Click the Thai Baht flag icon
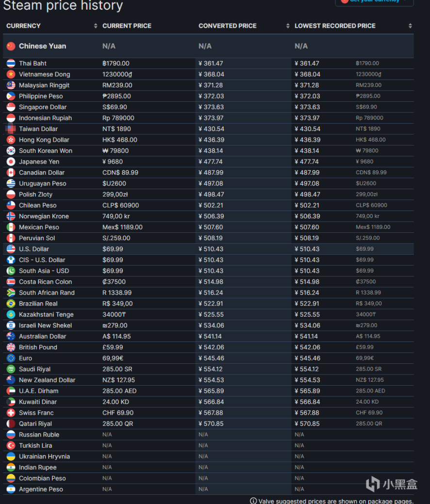430x504 pixels. [x=11, y=64]
